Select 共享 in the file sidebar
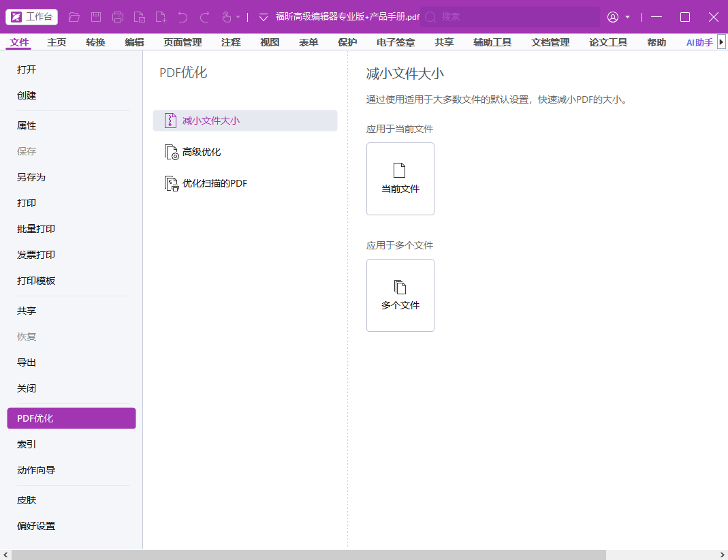 (x=27, y=311)
